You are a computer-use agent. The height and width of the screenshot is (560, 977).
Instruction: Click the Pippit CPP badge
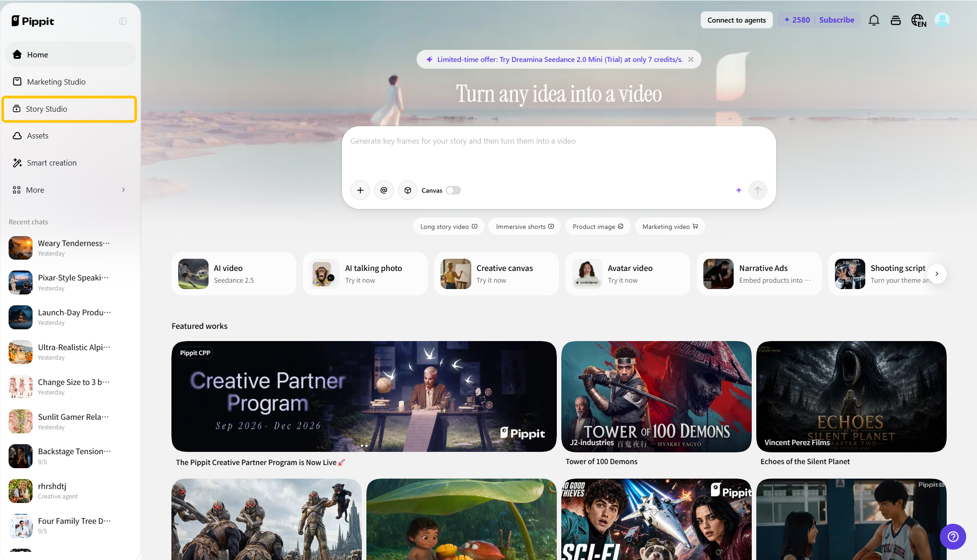coord(195,353)
